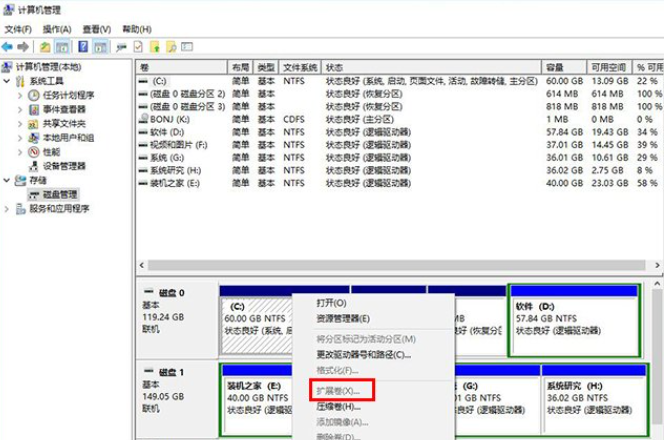Screen dimensions: 665x440
Task: Collapse the 存储 tree node
Action: click(8, 180)
